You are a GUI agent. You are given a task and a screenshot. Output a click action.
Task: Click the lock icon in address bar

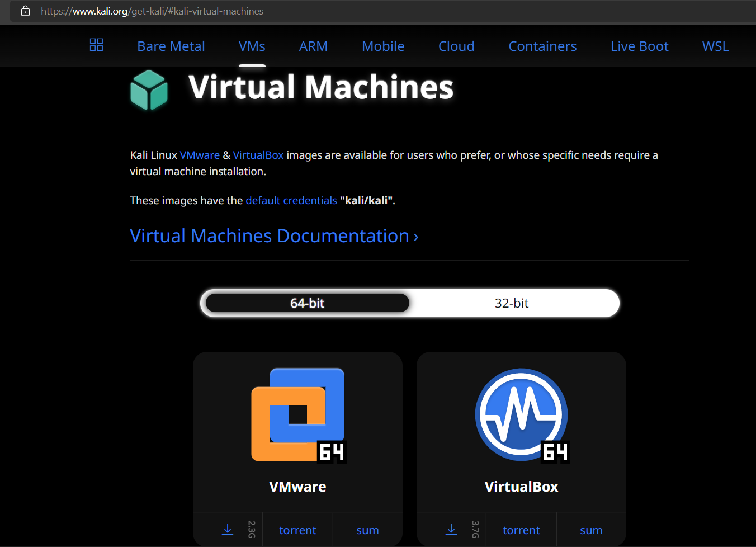pyautogui.click(x=25, y=11)
